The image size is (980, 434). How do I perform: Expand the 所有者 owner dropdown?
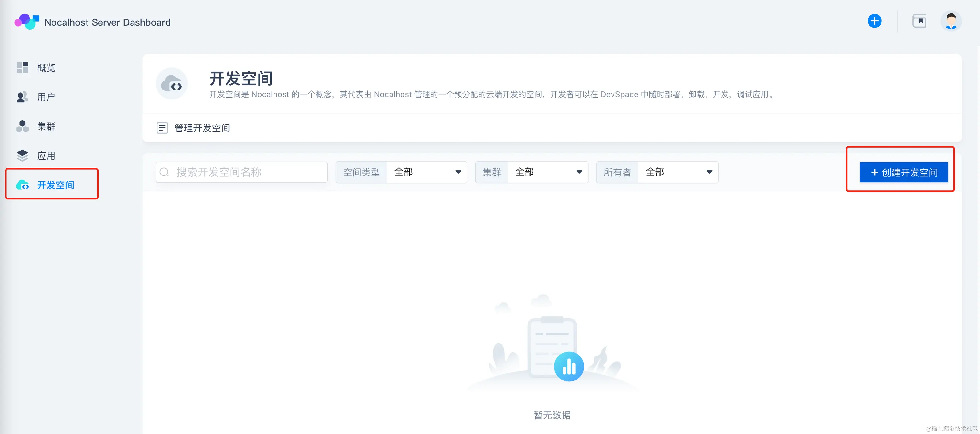coord(678,172)
